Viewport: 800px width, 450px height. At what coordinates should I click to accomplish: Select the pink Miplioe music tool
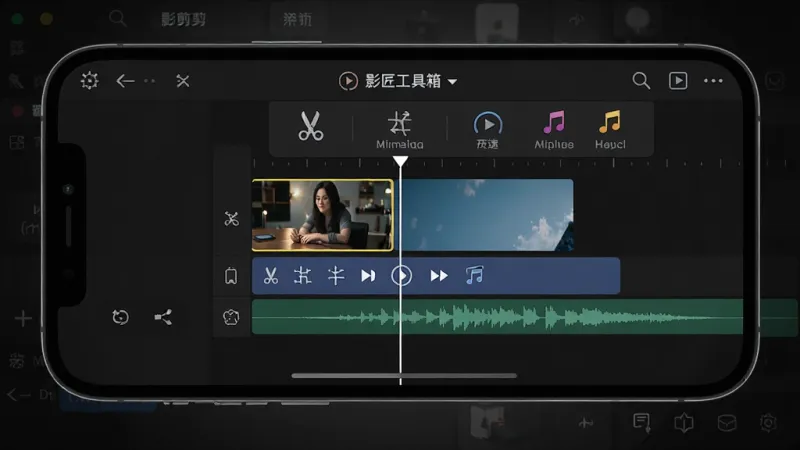click(x=554, y=130)
